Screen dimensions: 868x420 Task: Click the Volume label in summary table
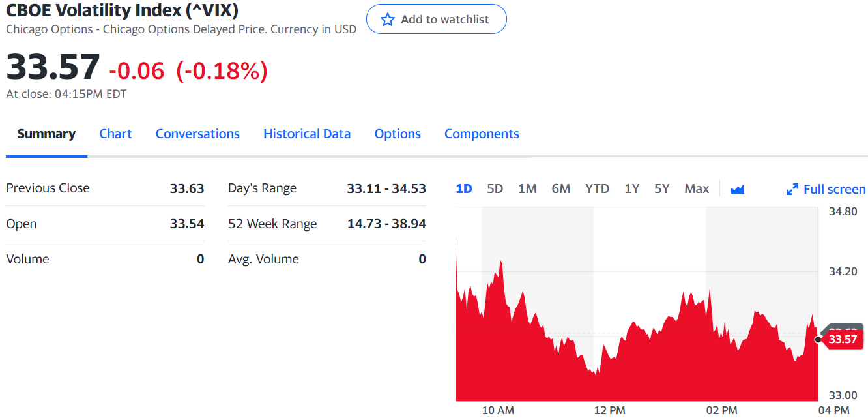point(27,259)
